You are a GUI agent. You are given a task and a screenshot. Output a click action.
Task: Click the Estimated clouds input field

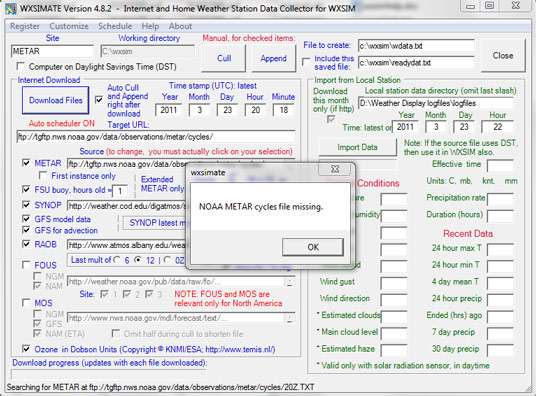coord(394,316)
